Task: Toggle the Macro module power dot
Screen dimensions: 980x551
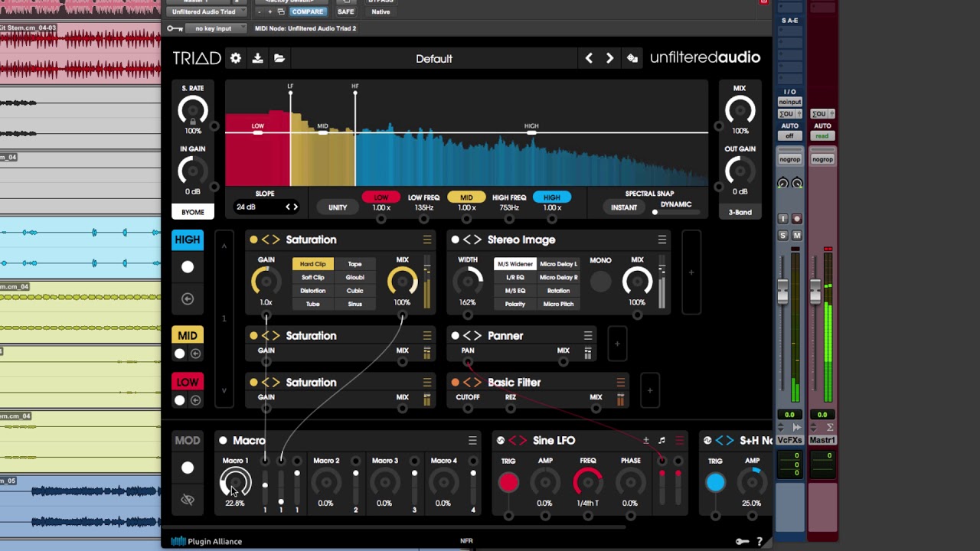Action: [223, 440]
